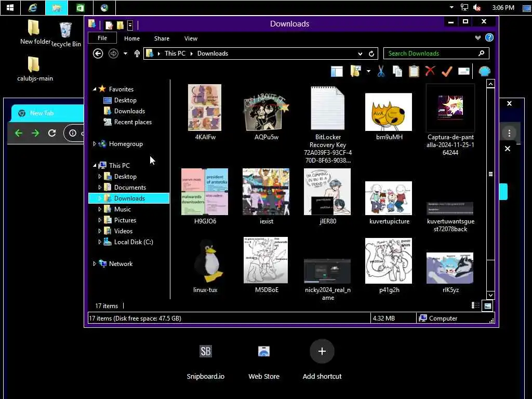Click the Paste clipboard toolbar icon
This screenshot has width=532, height=399.
pos(414,71)
